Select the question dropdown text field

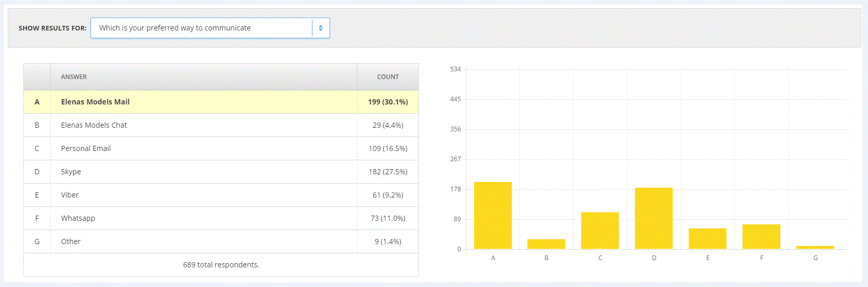[x=210, y=28]
